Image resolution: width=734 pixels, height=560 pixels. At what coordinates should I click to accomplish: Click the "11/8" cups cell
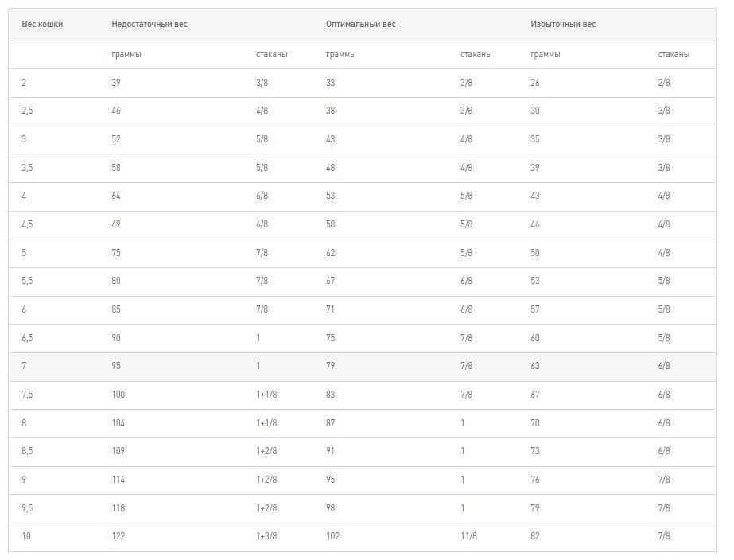point(468,536)
